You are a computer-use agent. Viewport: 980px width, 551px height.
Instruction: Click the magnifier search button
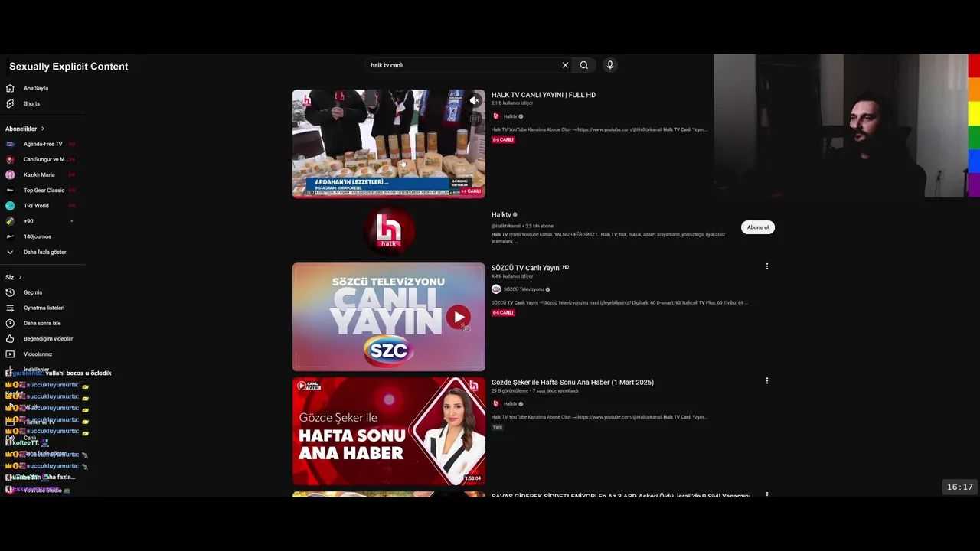[583, 65]
